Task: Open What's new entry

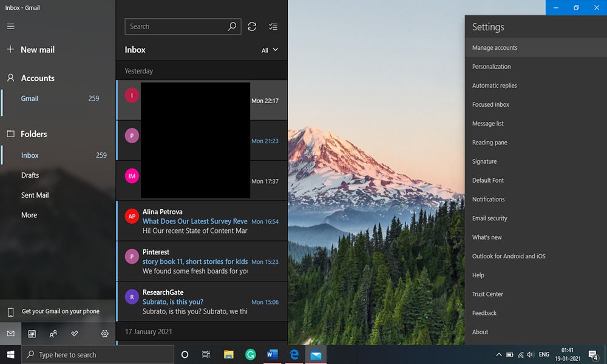Action: 536,237
